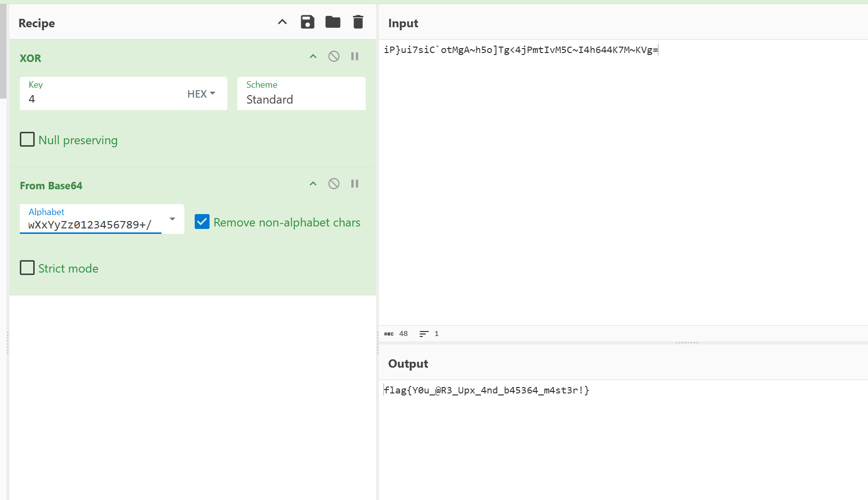
Task: Collapse the Recipe pane with the chevron
Action: click(x=282, y=22)
